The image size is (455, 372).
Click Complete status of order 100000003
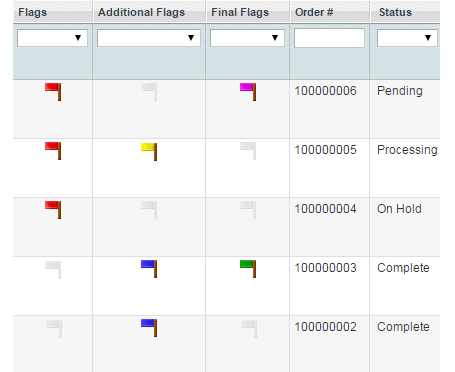click(x=403, y=268)
